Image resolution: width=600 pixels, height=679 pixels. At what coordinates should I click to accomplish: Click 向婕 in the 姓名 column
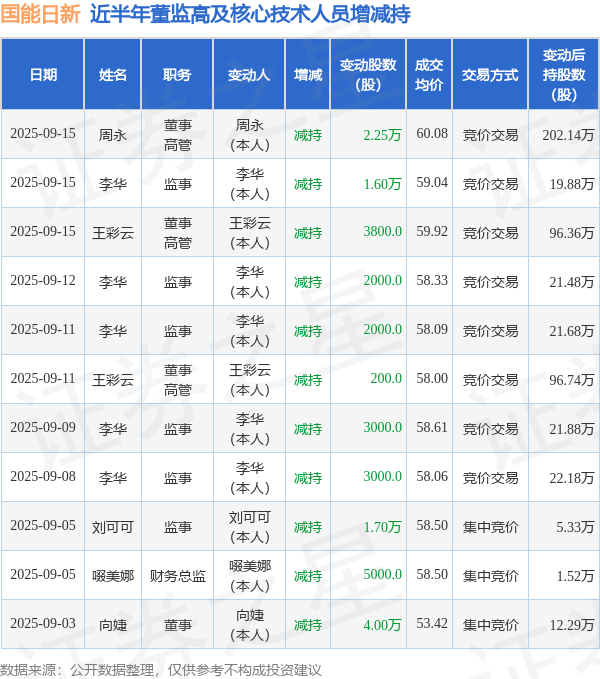coord(113,624)
